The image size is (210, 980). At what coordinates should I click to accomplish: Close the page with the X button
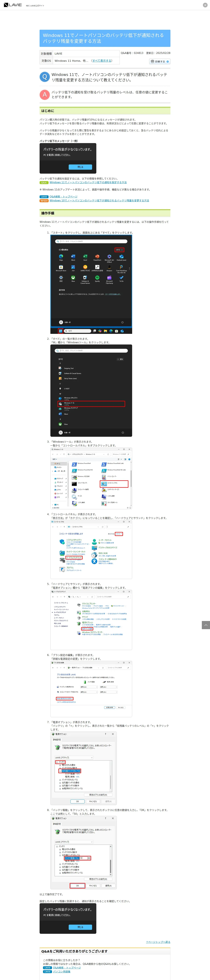coord(205,5)
